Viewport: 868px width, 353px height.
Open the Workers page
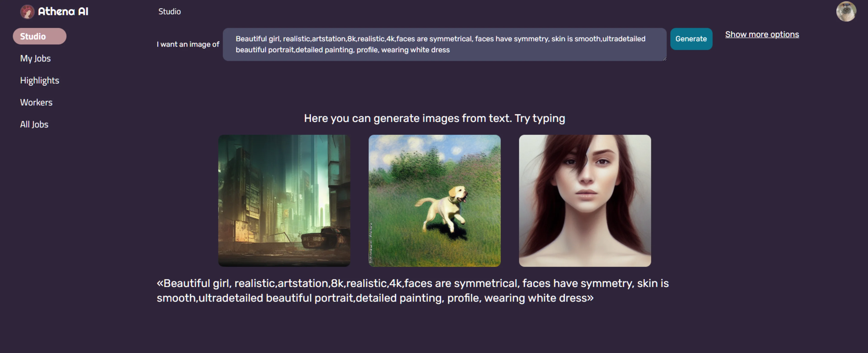point(36,102)
